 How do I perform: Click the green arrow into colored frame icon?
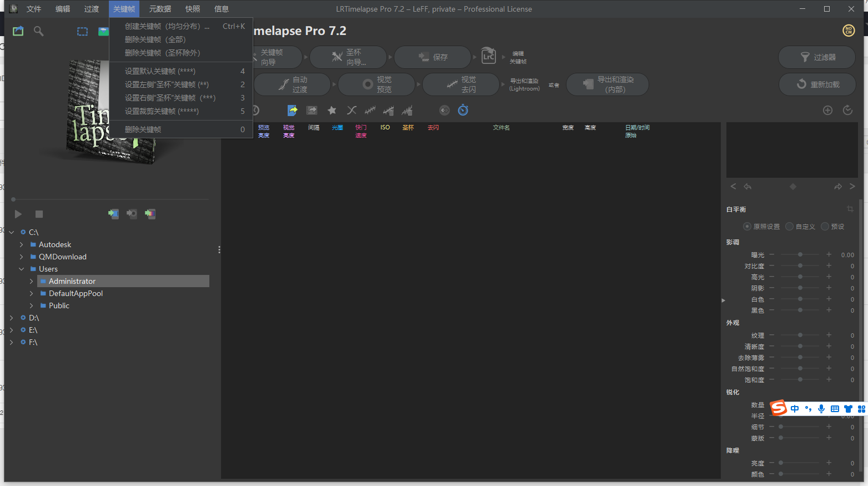coord(150,213)
